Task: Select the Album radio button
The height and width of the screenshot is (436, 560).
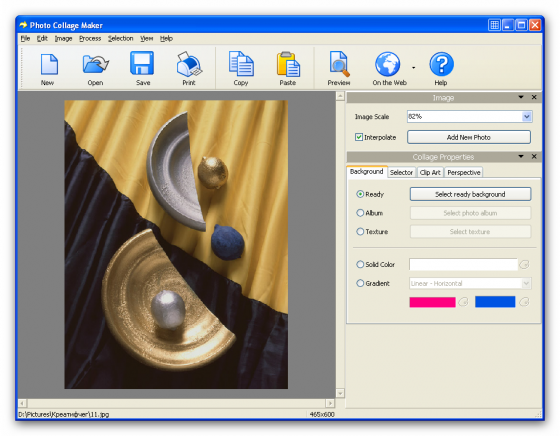Action: pos(360,213)
